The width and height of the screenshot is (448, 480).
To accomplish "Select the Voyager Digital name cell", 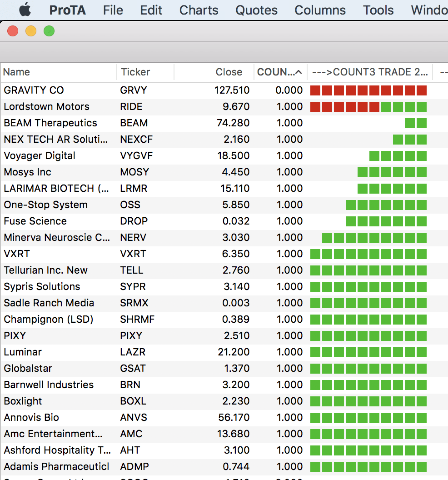I will point(40,156).
